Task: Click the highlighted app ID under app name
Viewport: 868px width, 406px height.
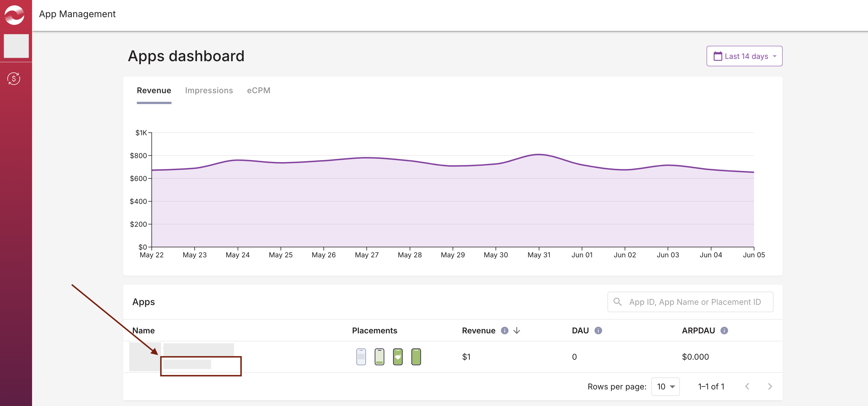Action: point(187,364)
